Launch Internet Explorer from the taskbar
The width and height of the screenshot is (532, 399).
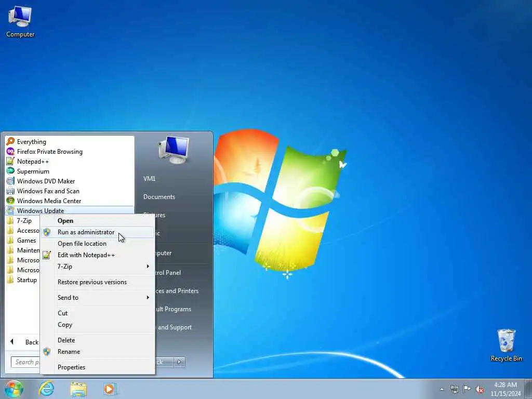pos(46,389)
